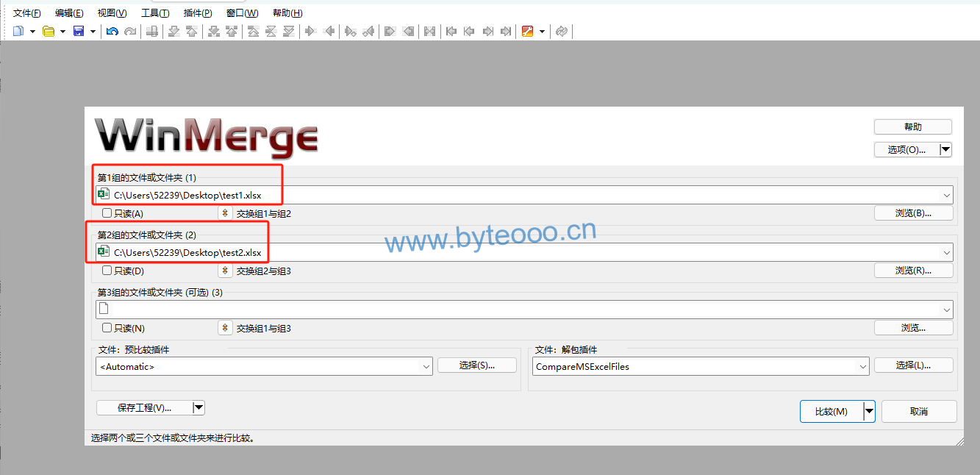Jump to Next Difference toolbar icon

coord(174,31)
